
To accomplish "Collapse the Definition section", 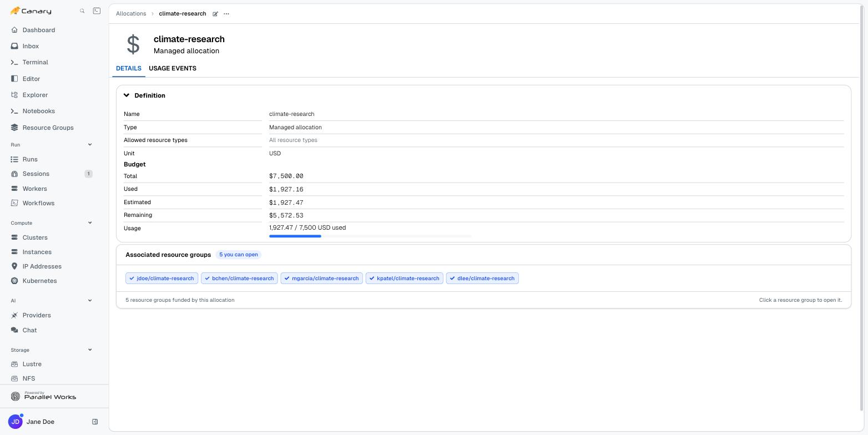I will (x=127, y=95).
